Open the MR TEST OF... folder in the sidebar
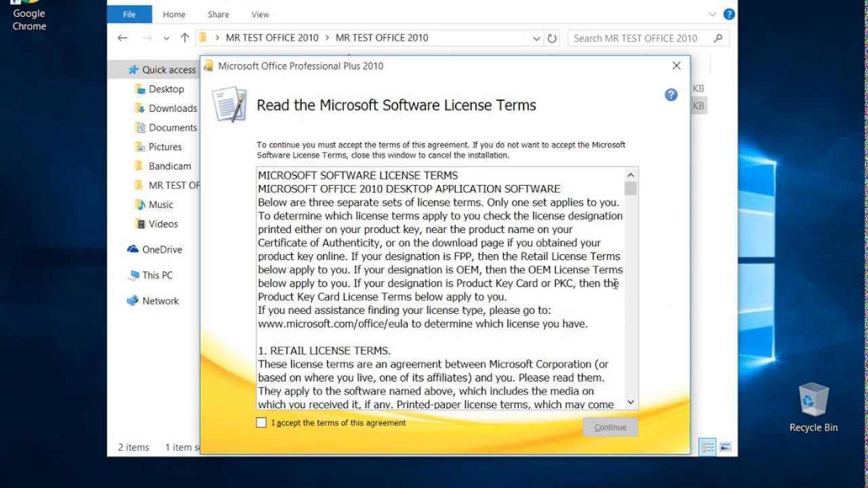Image resolution: width=868 pixels, height=488 pixels. (x=174, y=185)
